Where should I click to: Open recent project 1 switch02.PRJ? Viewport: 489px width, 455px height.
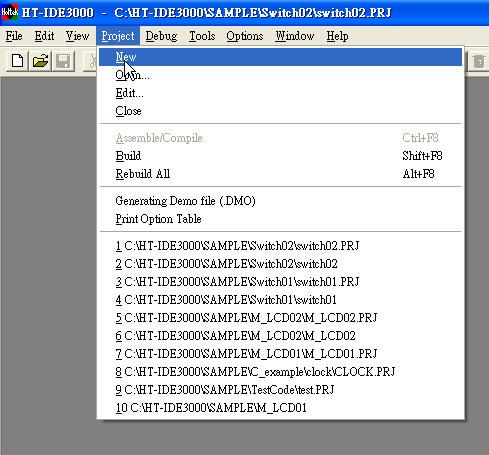(x=280, y=246)
